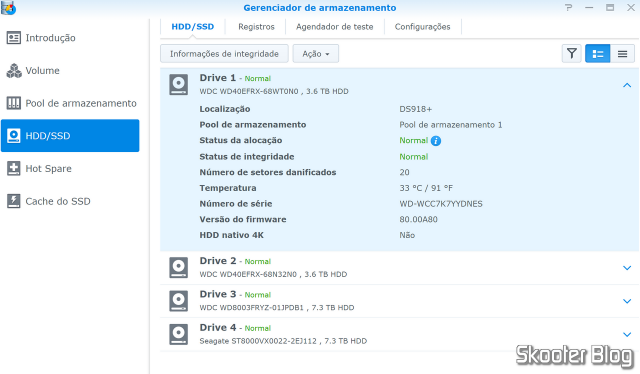The height and width of the screenshot is (374, 640).
Task: Click the allocation status info icon
Action: point(436,141)
